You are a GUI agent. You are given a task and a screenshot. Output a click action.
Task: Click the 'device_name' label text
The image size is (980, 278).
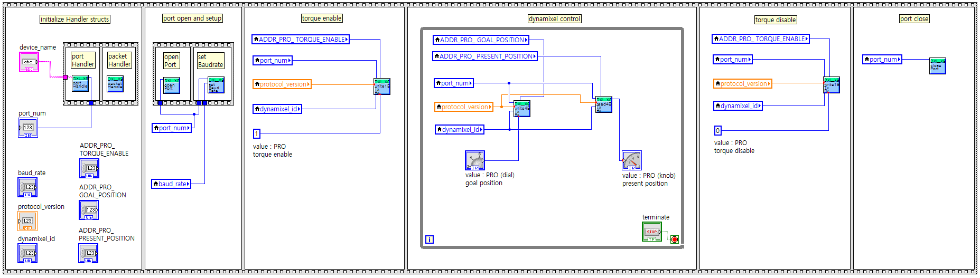(38, 47)
